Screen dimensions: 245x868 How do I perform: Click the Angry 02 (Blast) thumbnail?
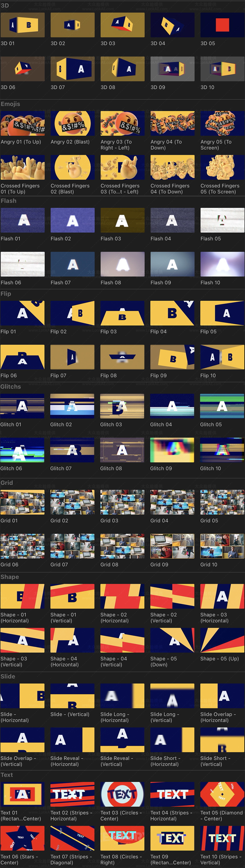pos(73,123)
